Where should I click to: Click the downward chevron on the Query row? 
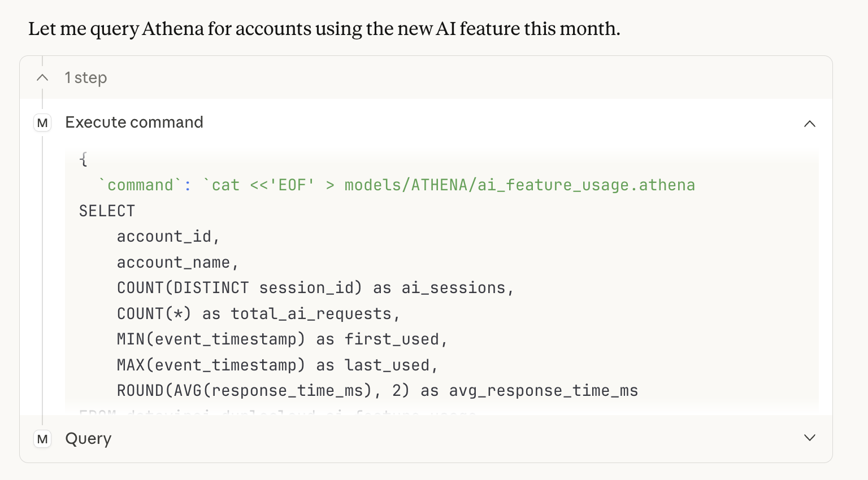pos(810,438)
